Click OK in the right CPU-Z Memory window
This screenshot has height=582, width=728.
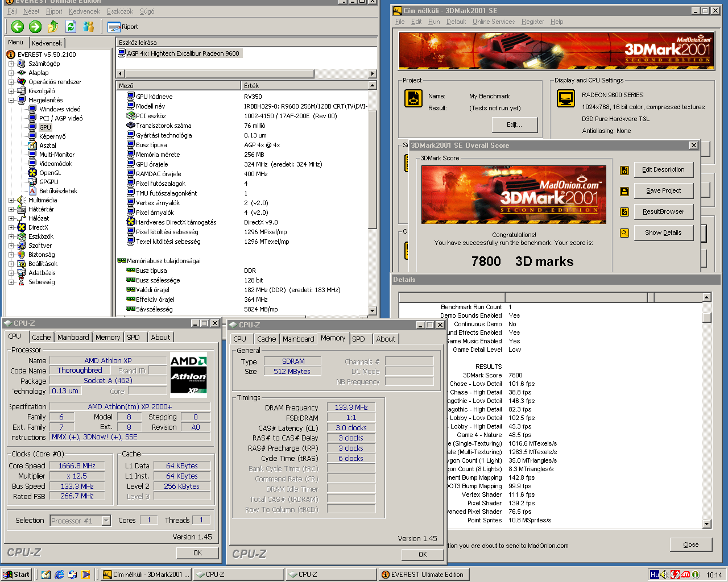423,554
